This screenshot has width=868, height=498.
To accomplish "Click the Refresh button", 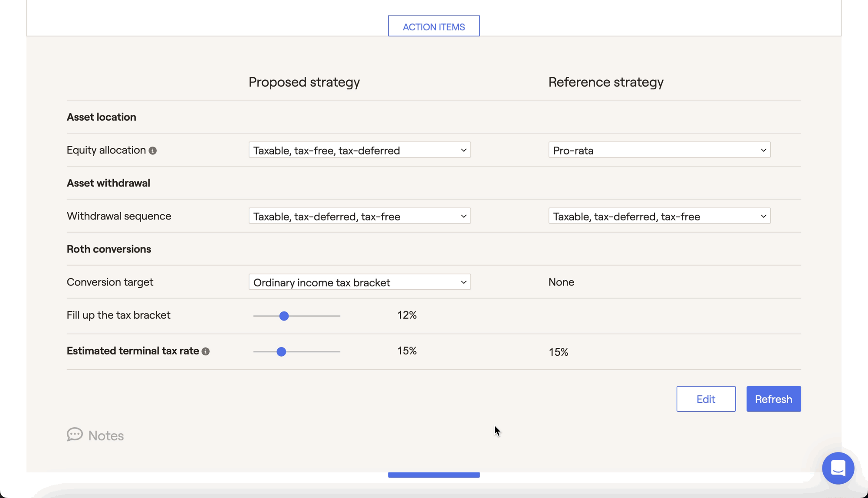I will click(x=773, y=399).
